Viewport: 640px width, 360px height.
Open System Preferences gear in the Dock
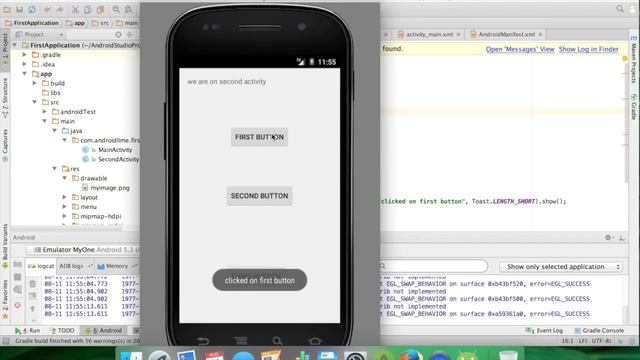355,356
